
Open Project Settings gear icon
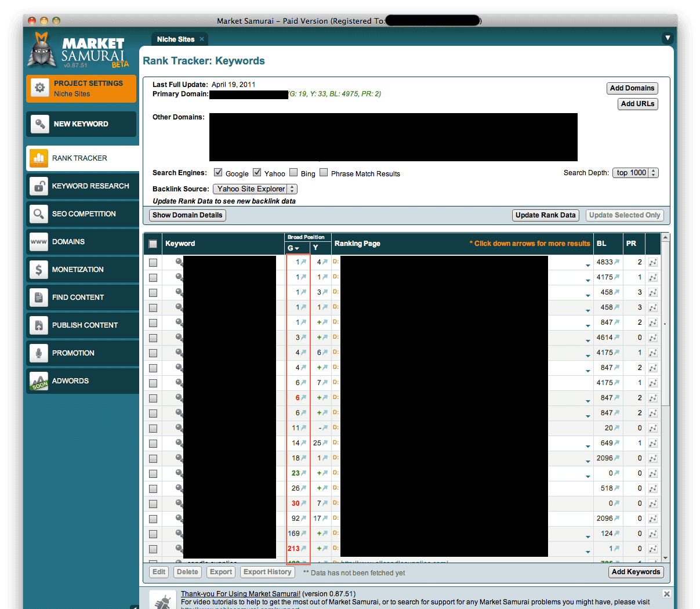(39, 88)
